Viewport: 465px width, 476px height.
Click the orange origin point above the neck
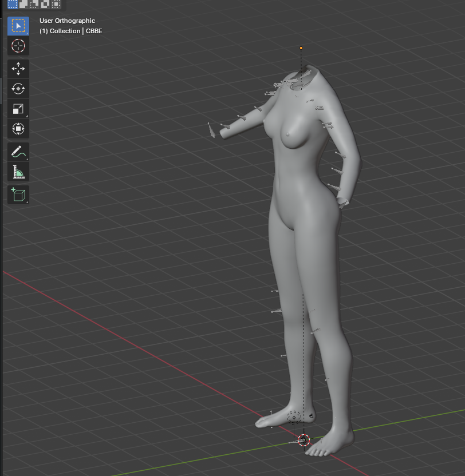[x=301, y=48]
